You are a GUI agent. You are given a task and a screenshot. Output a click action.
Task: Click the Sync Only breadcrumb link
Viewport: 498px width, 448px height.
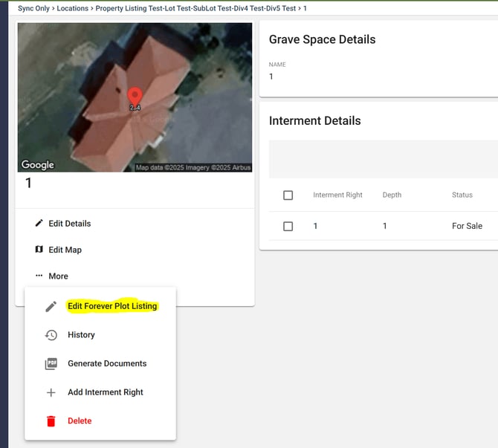click(33, 8)
